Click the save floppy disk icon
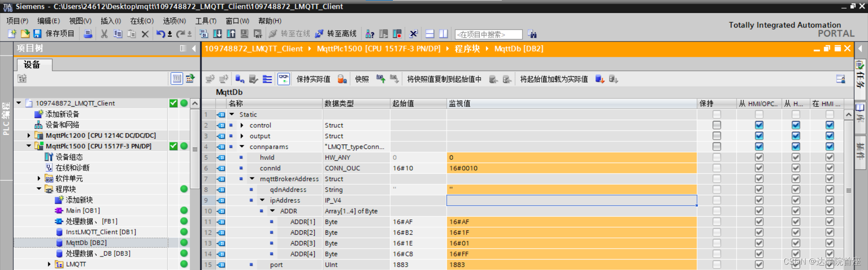The image size is (868, 270). tap(37, 34)
